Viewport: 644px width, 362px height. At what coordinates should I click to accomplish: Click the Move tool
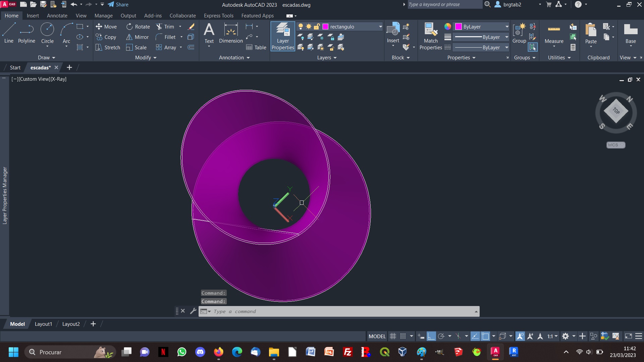pyautogui.click(x=106, y=27)
